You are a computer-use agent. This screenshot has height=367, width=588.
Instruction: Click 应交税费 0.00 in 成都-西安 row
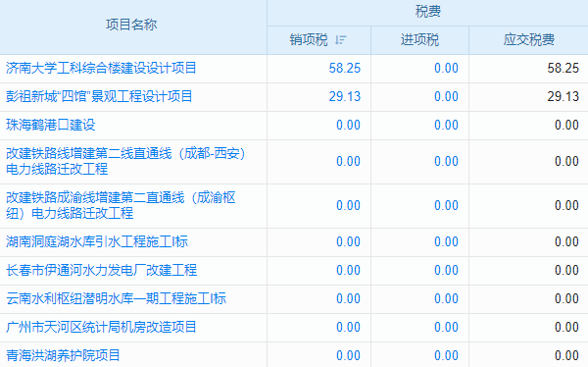(x=566, y=162)
